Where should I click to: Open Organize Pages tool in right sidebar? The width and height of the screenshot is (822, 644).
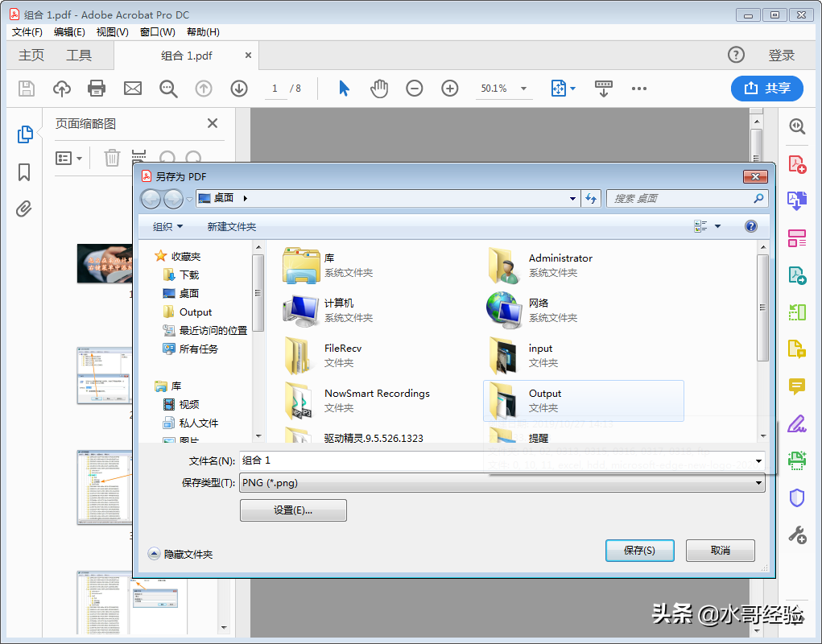click(797, 238)
